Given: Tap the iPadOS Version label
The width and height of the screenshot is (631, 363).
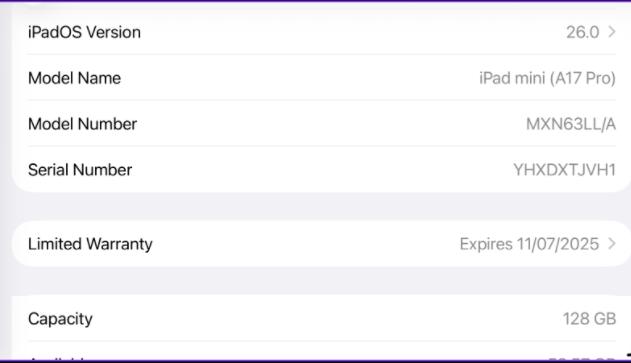Looking at the screenshot, I should [x=85, y=32].
